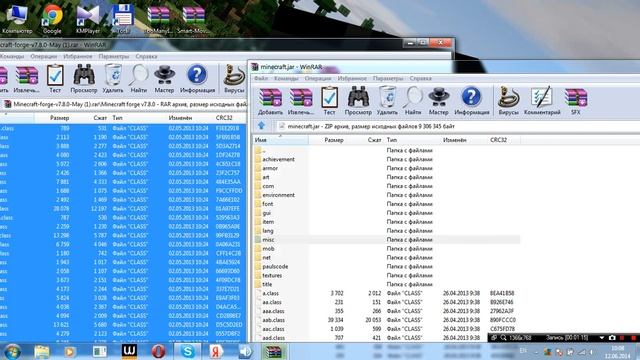Click Найти icon in Minecraft-forge window
Viewport: 640px width, 360px height.
click(x=139, y=79)
